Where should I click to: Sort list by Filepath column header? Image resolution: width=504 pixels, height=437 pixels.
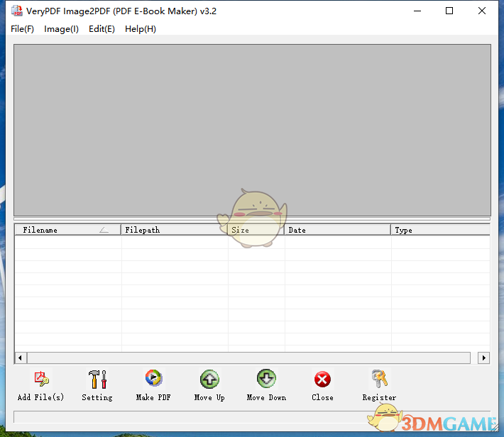coord(175,230)
